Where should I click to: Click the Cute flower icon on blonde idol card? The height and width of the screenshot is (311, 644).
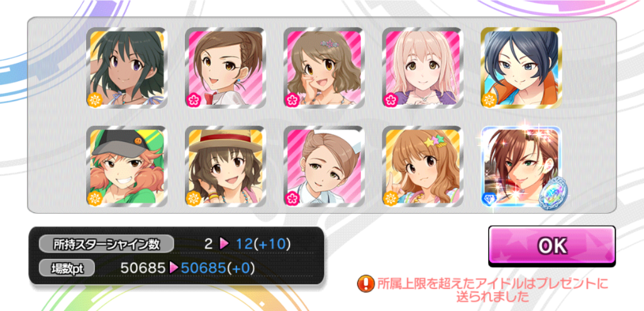[x=390, y=100]
